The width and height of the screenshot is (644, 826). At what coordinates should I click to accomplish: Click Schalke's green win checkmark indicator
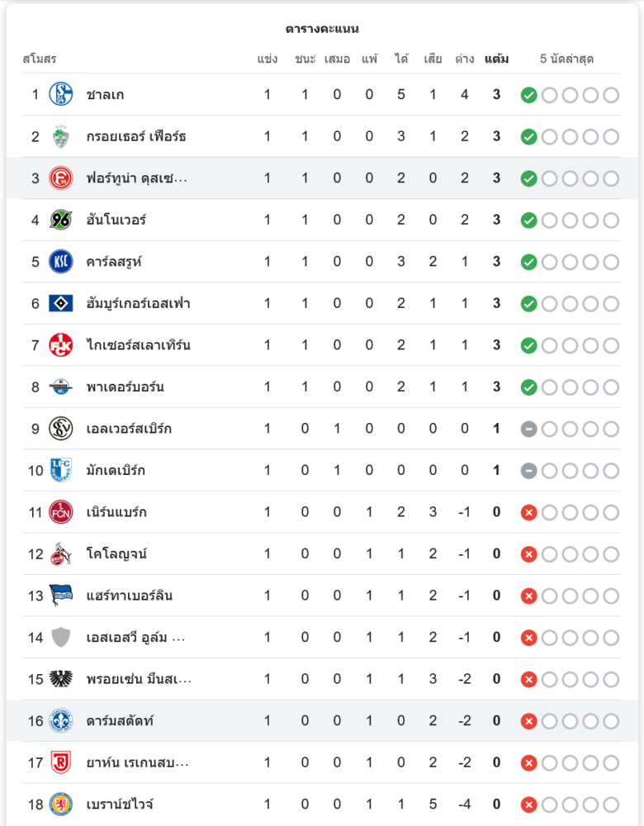pos(529,95)
